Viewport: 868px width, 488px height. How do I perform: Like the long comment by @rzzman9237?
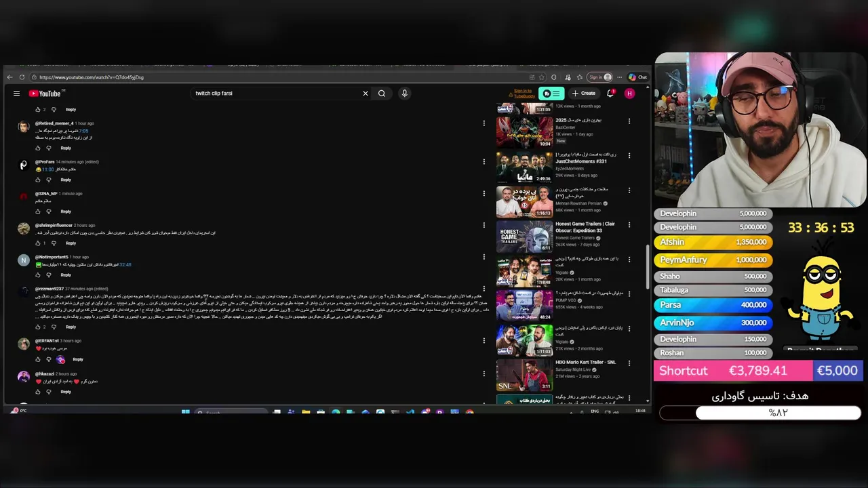point(38,327)
